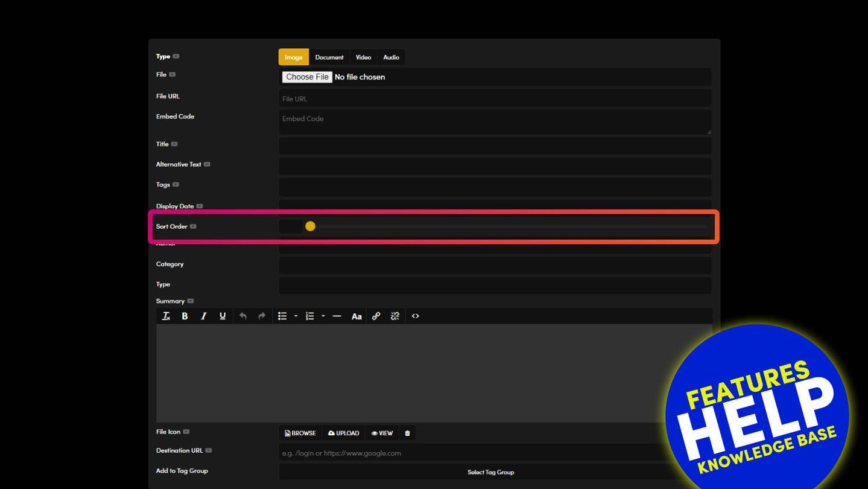
Task: Click the unlink broken-chain icon
Action: click(x=395, y=316)
